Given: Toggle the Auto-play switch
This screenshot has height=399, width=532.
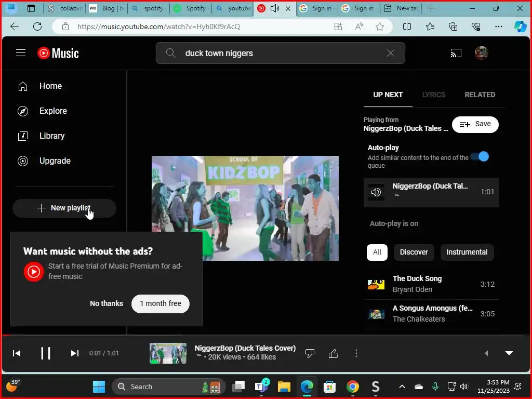Looking at the screenshot, I should pyautogui.click(x=480, y=156).
